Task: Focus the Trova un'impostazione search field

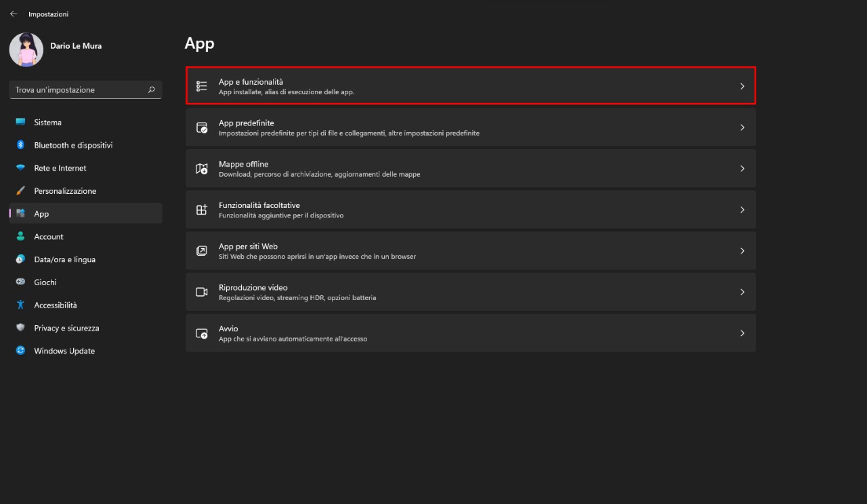Action: [85, 89]
